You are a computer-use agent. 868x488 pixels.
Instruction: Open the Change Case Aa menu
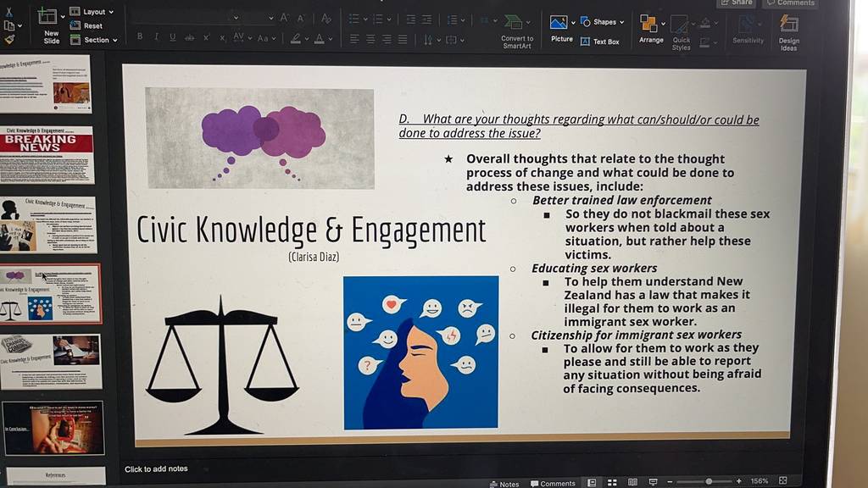pyautogui.click(x=266, y=38)
